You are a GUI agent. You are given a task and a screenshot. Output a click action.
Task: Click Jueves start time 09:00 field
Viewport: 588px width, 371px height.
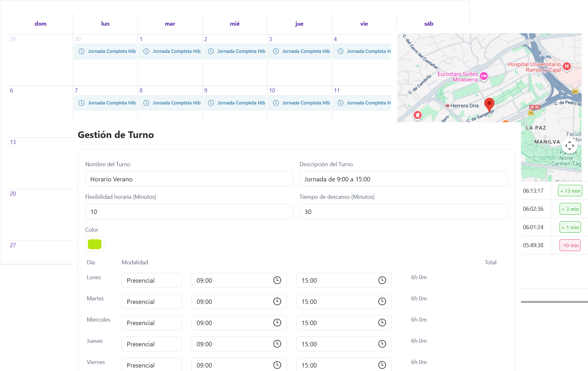239,344
